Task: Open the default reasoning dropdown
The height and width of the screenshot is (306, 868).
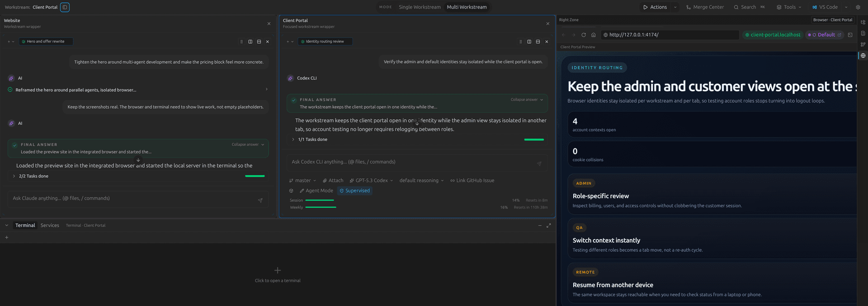Action: [421, 181]
